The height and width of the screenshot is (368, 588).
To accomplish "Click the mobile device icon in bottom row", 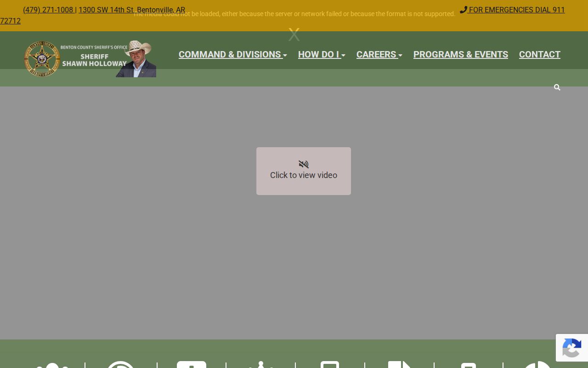I will 330,365.
